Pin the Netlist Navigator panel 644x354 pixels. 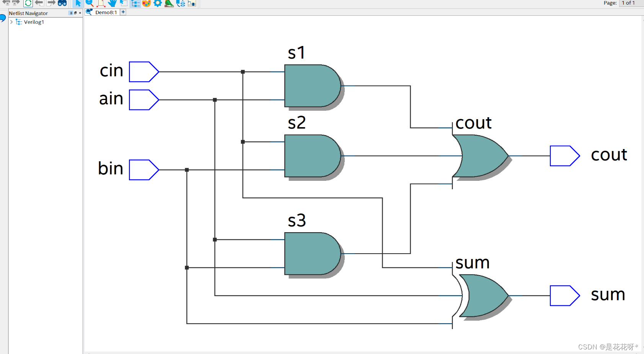pos(71,13)
